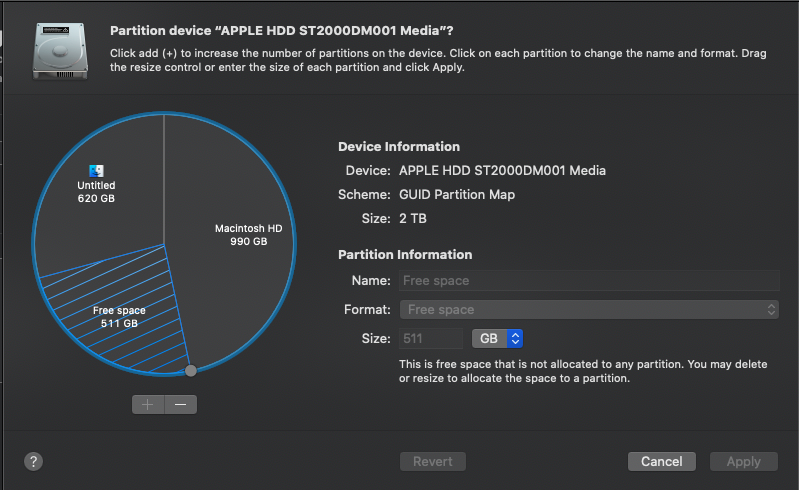Open the GB size unit dropdown
Screen dimensions: 799x490
pyautogui.click(x=497, y=338)
